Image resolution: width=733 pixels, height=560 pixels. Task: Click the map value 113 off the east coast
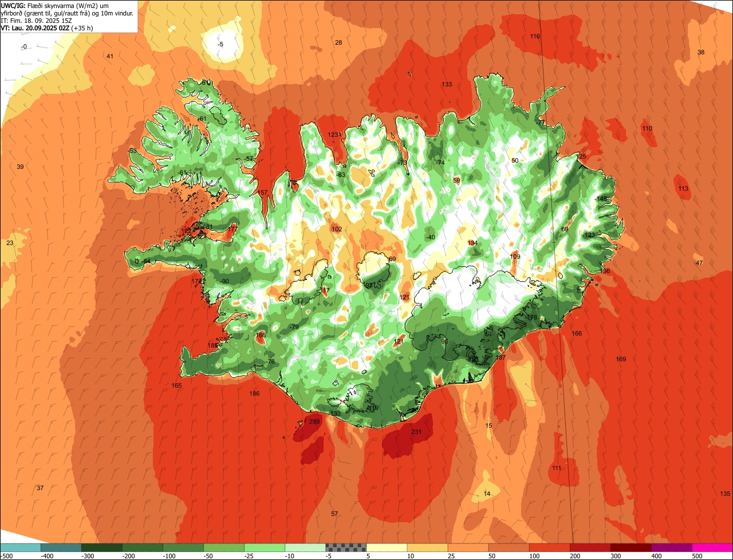pos(683,188)
